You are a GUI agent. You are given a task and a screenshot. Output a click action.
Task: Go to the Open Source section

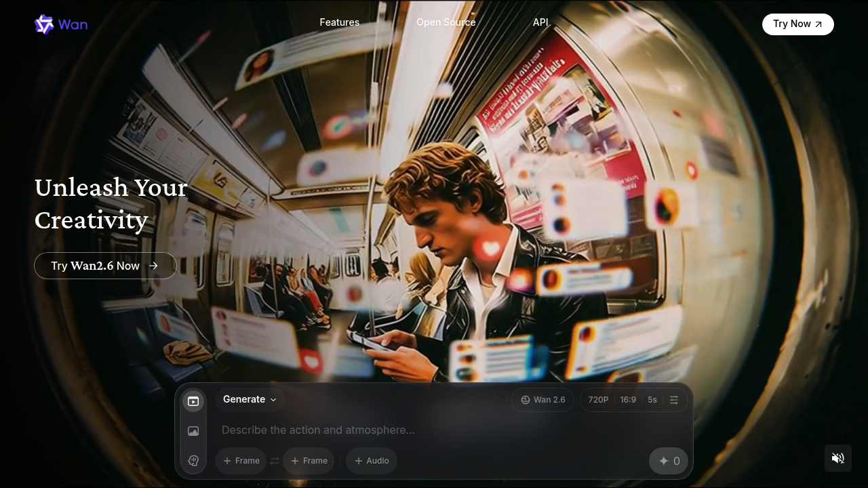point(446,22)
